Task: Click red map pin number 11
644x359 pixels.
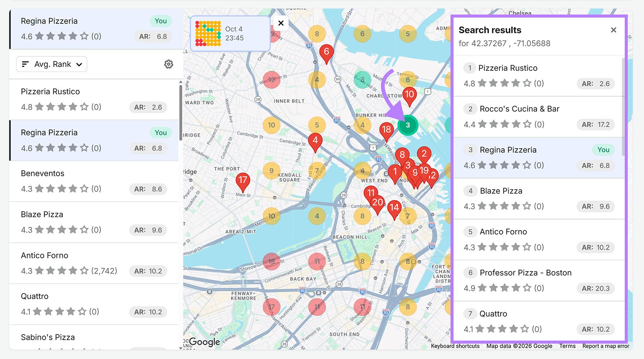Action: pos(370,192)
